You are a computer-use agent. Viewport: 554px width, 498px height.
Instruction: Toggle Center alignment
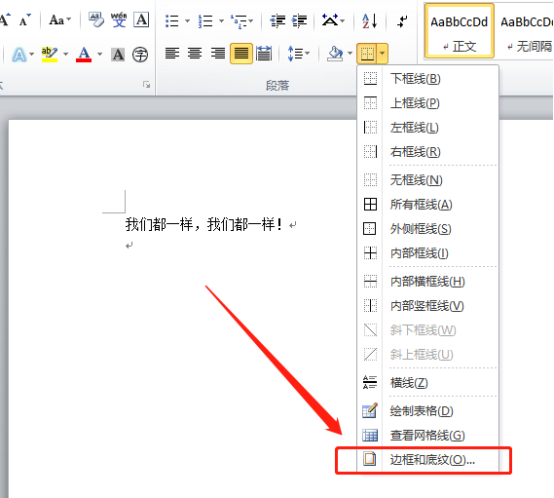tap(195, 53)
